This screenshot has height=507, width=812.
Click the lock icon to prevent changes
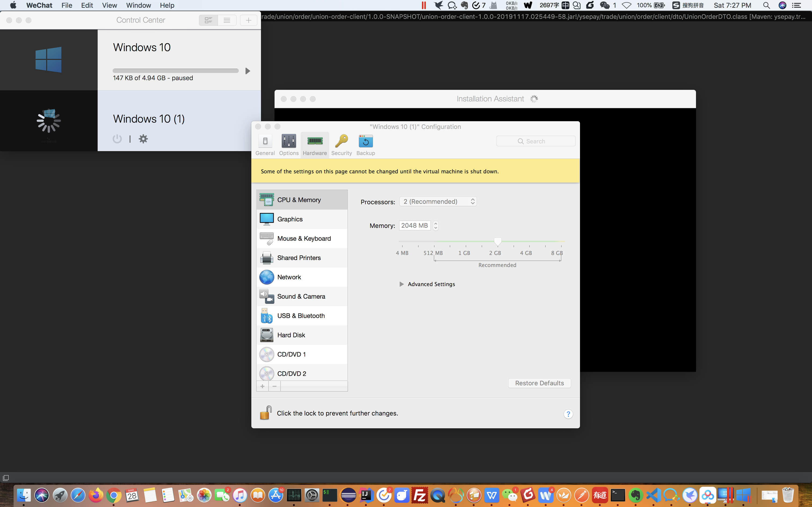click(x=265, y=413)
